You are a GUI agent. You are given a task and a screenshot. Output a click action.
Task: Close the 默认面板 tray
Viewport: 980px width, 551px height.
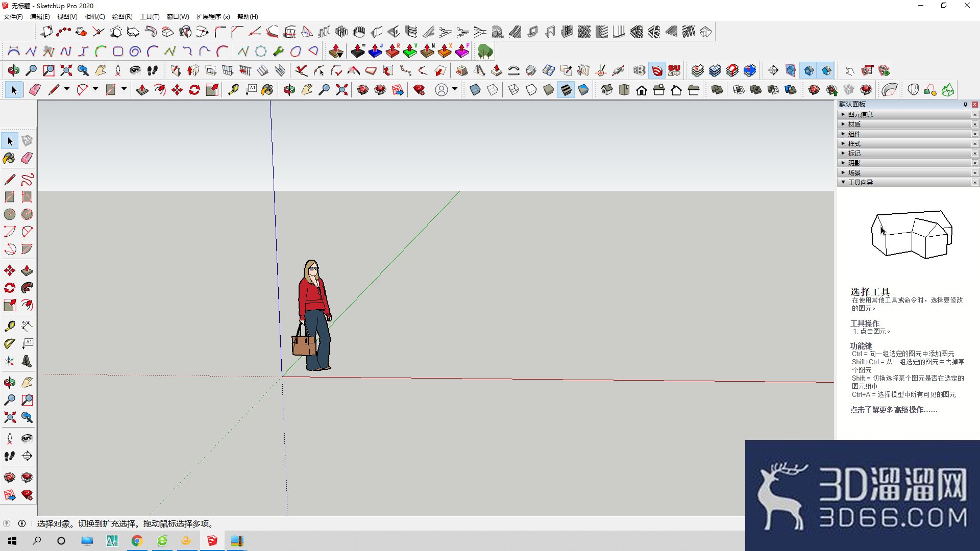[975, 104]
